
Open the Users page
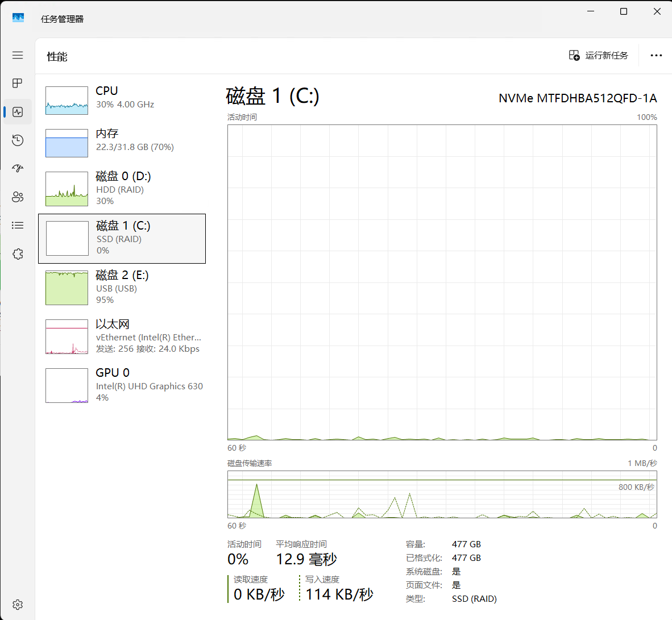[x=17, y=197]
